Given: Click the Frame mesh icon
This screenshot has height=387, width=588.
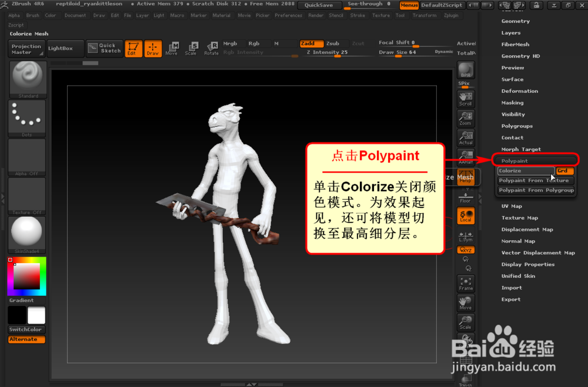Looking at the screenshot, I should (466, 284).
